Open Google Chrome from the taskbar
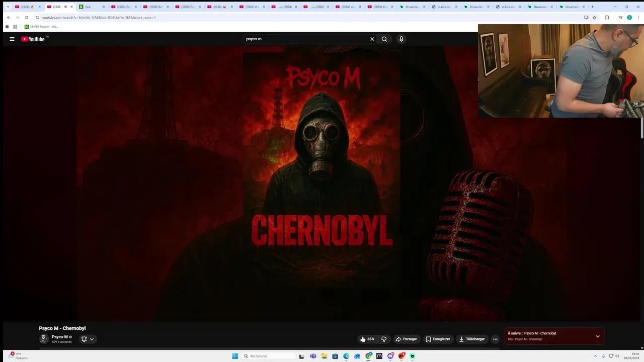The height and width of the screenshot is (362, 644). [x=369, y=356]
